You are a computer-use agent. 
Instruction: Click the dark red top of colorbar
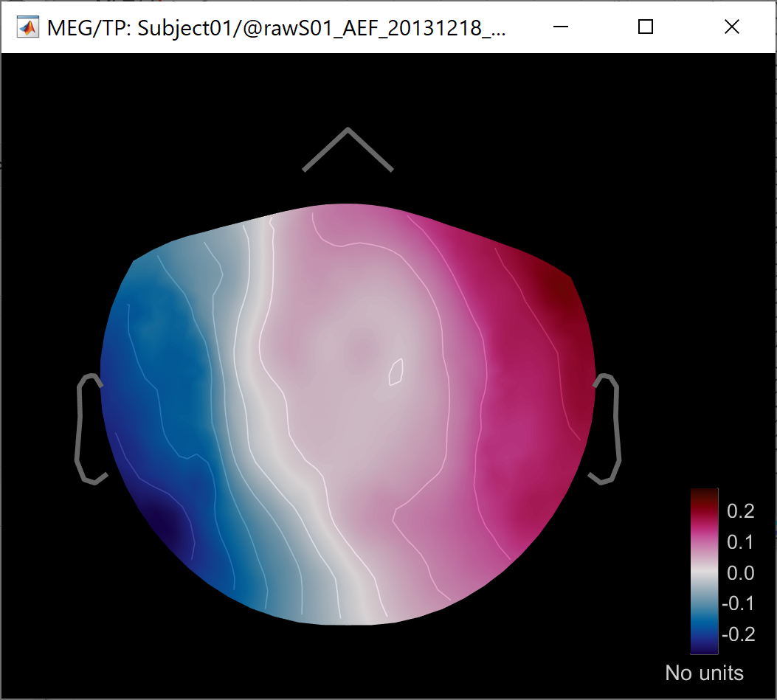pyautogui.click(x=704, y=493)
